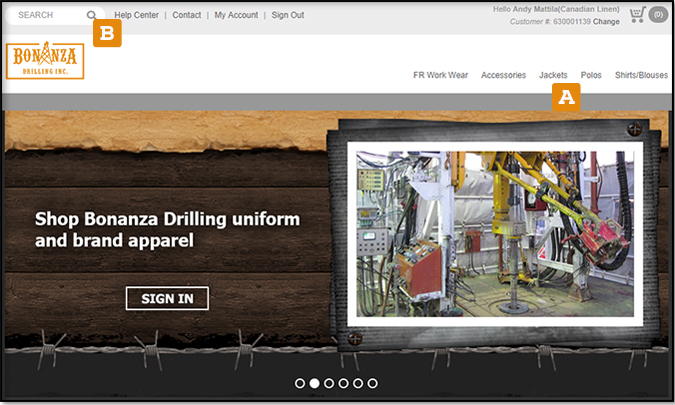Click Change next to customer number

tap(606, 22)
